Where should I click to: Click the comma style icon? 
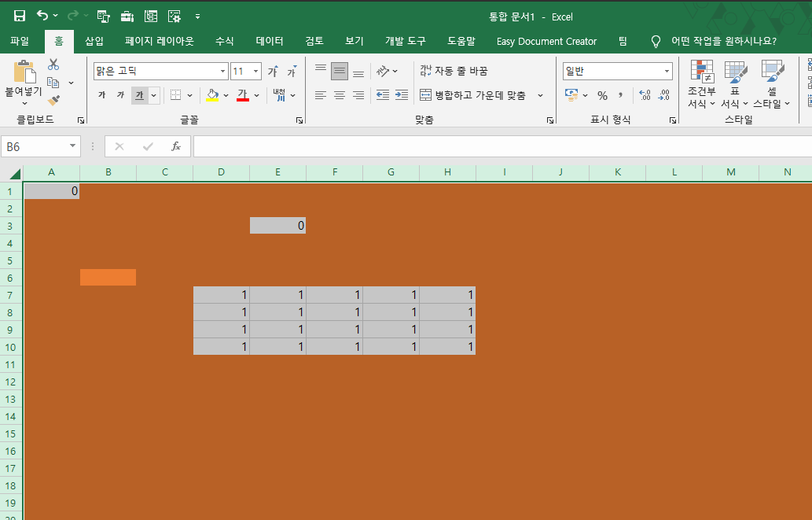tap(620, 95)
